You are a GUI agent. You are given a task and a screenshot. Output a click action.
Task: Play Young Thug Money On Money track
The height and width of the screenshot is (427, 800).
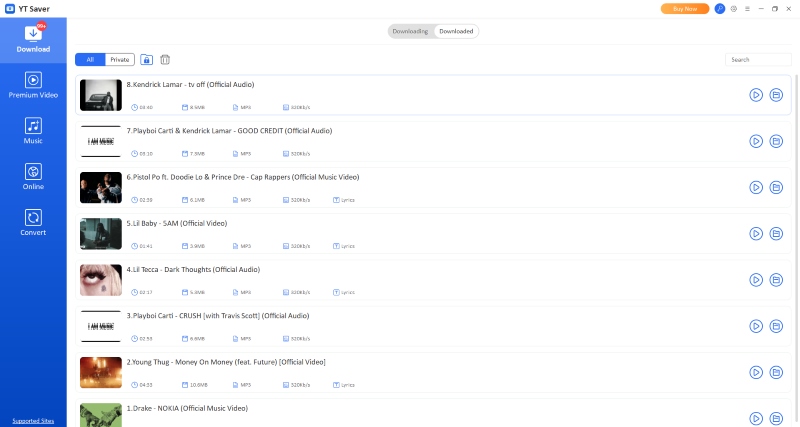(x=756, y=372)
